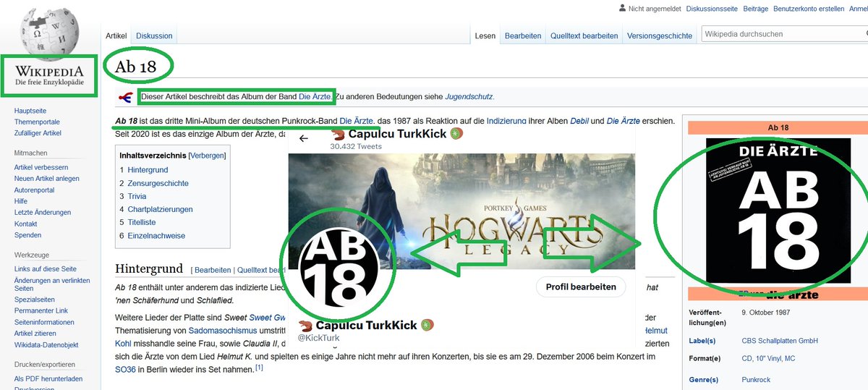Click the Format(e) infobox link

pos(705,357)
